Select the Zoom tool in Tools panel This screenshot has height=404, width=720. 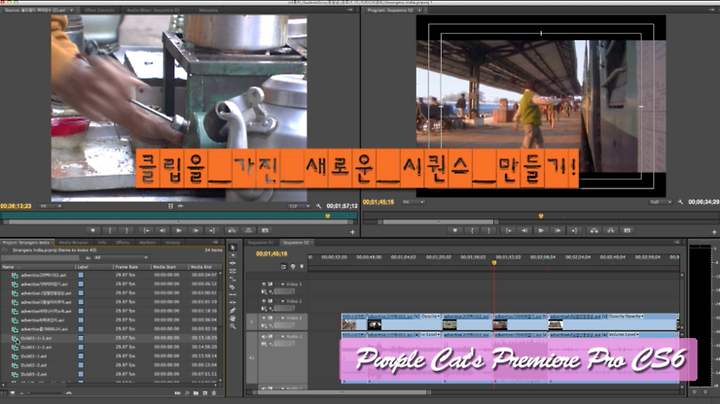coord(233,326)
